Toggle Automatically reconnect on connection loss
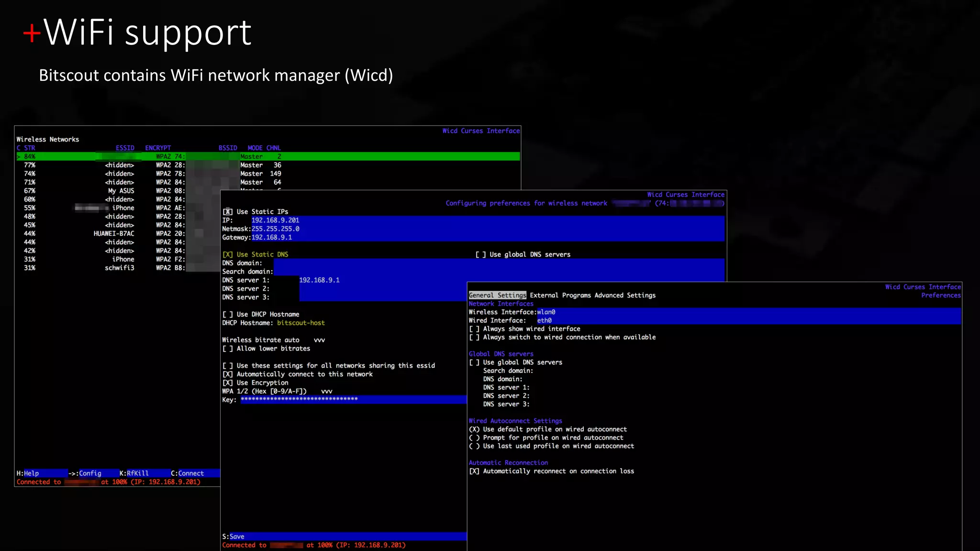This screenshot has width=980, height=551. (474, 471)
